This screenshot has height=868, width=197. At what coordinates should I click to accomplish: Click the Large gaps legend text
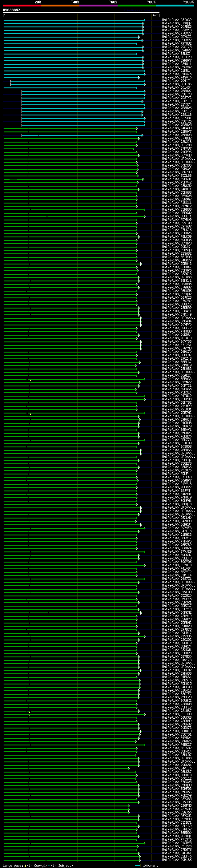click(38, 866)
